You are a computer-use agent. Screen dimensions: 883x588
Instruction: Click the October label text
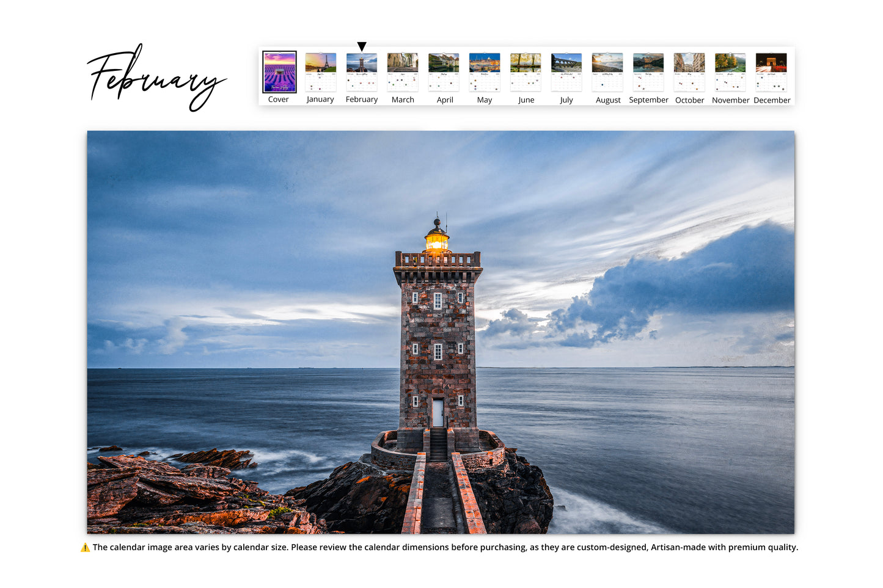point(690,100)
